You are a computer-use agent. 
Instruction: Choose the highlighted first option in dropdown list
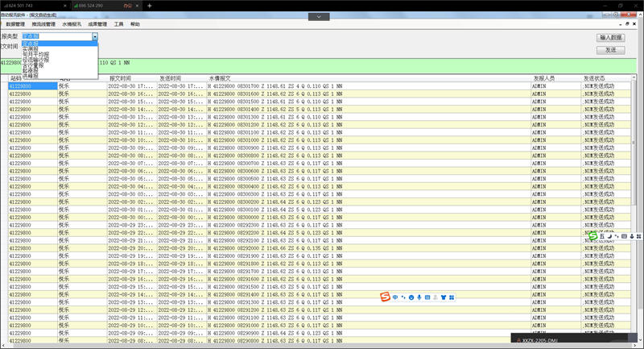click(60, 44)
